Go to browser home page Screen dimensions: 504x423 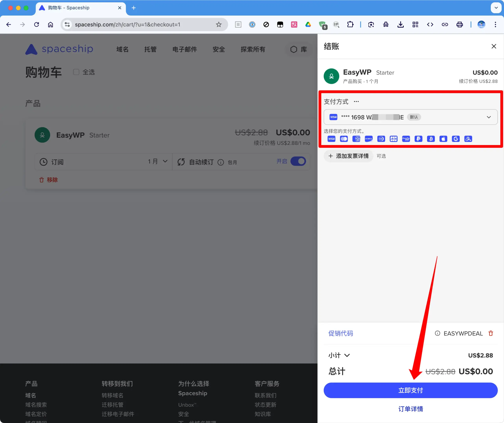(x=50, y=24)
